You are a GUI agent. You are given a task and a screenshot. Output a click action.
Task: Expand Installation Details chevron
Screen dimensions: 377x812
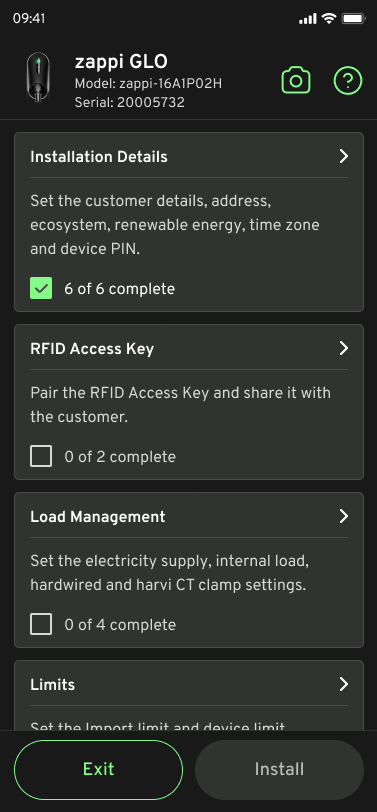pos(343,156)
